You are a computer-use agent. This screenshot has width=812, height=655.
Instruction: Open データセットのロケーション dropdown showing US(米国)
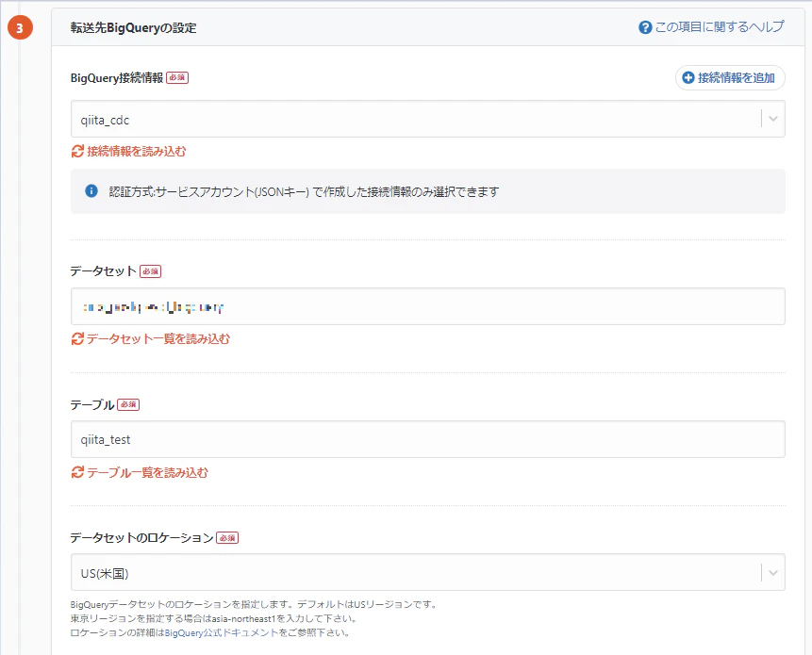[428, 572]
